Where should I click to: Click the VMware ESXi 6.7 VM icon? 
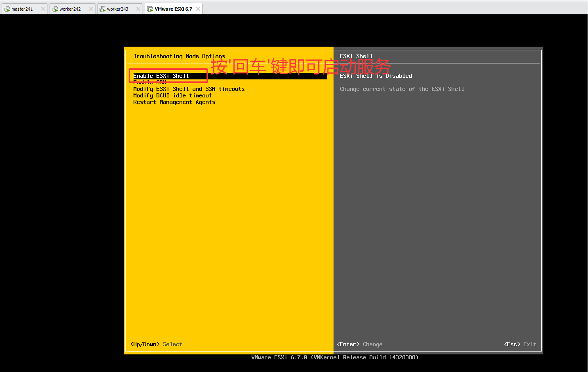(150, 9)
